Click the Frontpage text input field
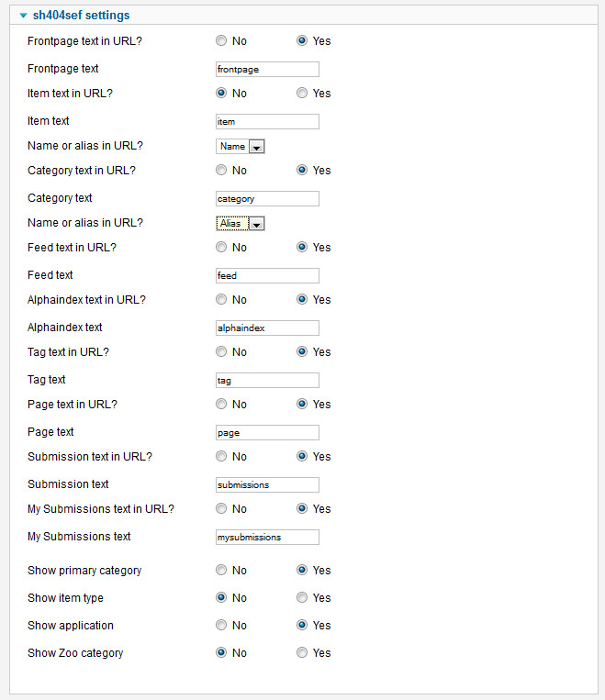Image resolution: width=605 pixels, height=700 pixels. (x=266, y=69)
